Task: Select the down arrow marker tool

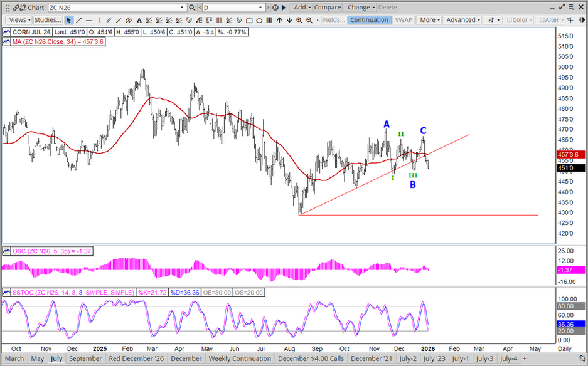Action: pyautogui.click(x=289, y=20)
